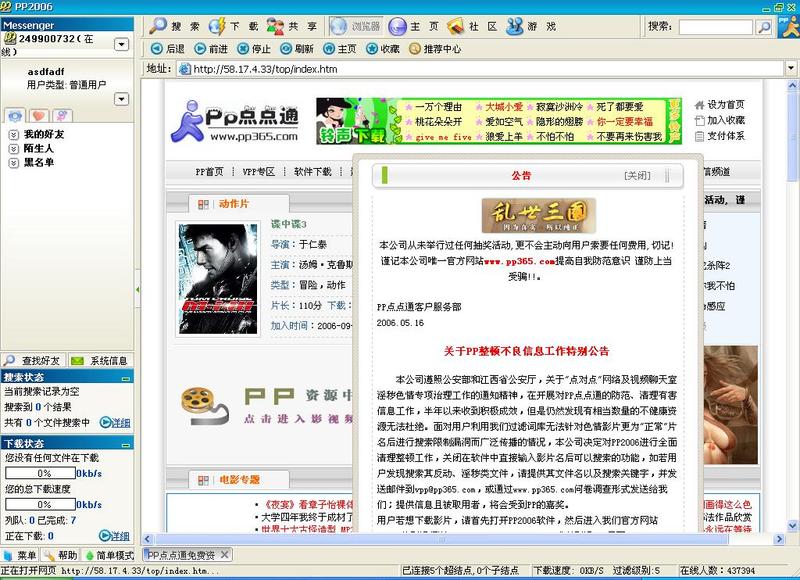Switch to the 浏览器 browser view
The height and width of the screenshot is (580, 800).
pyautogui.click(x=356, y=26)
